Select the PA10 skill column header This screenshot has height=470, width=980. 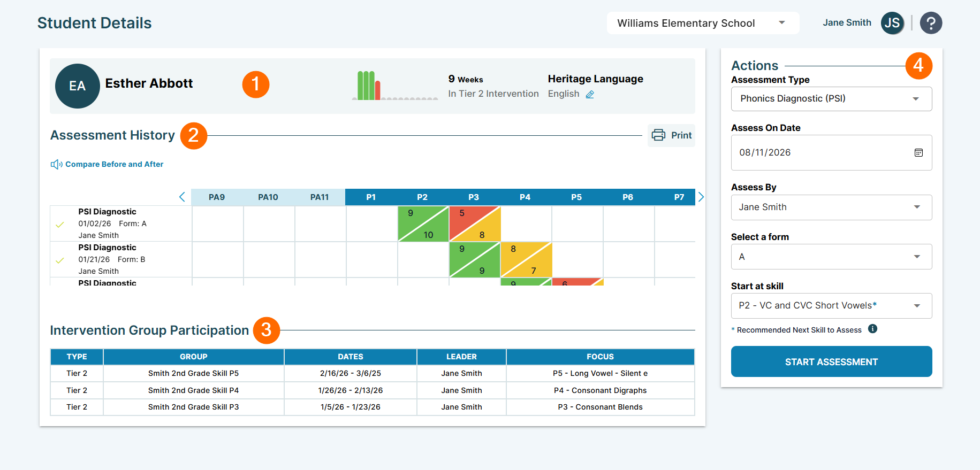(x=268, y=197)
